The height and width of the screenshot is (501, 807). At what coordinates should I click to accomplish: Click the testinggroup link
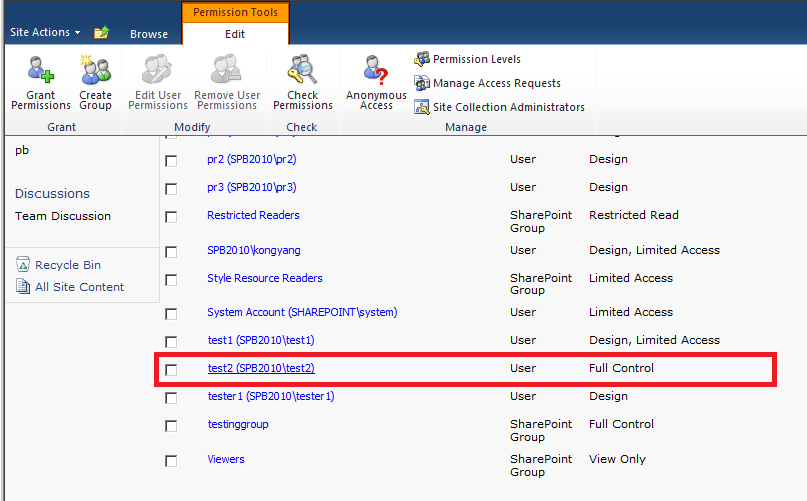pyautogui.click(x=238, y=424)
